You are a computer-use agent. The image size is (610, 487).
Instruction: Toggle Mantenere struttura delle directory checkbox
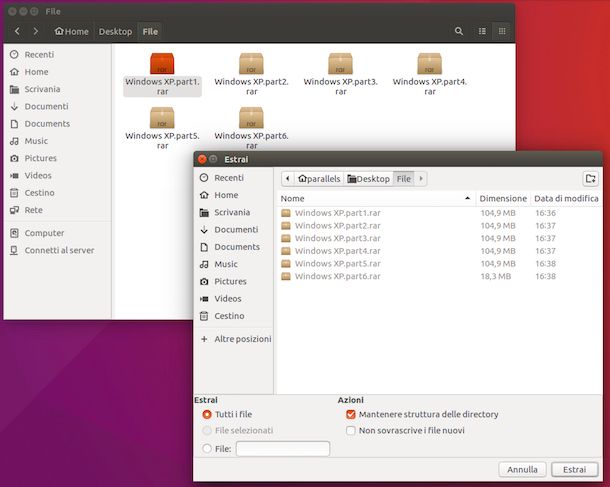(x=351, y=415)
